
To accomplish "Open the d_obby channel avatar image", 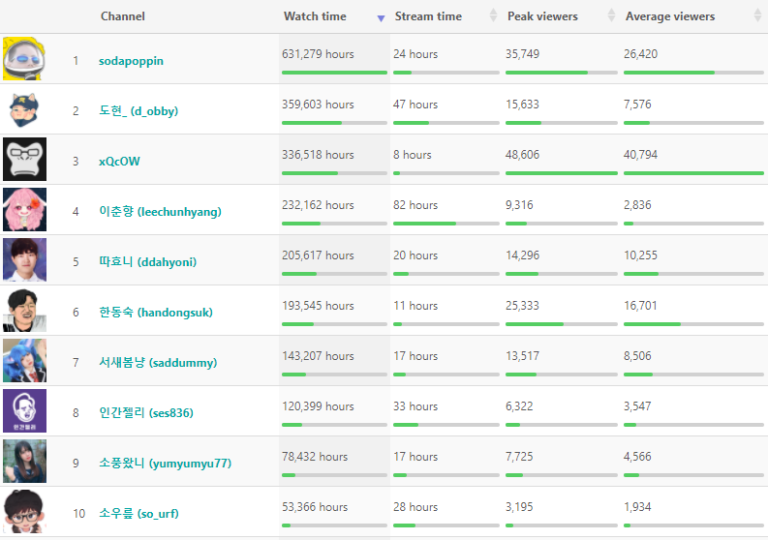I will [23, 109].
